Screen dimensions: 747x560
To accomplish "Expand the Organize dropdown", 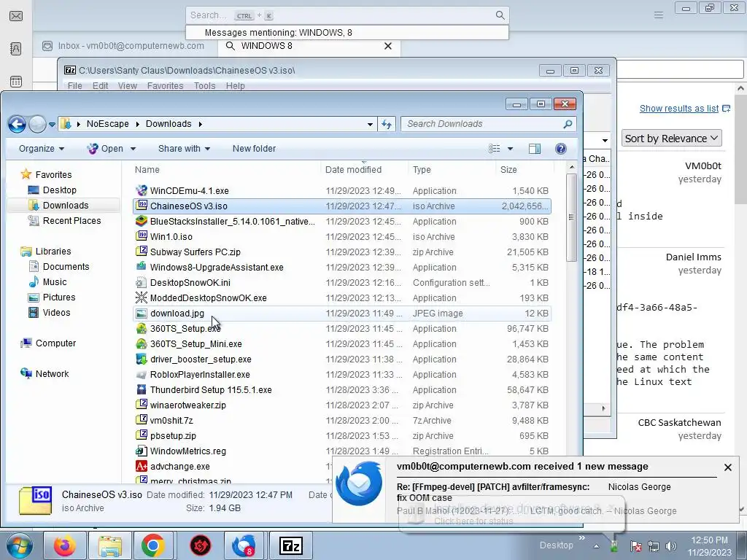I will 42,149.
